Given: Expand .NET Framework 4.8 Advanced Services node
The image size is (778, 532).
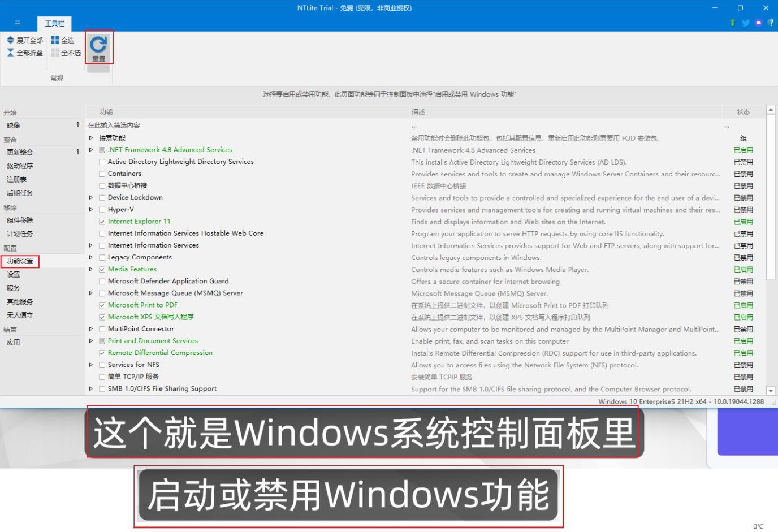Looking at the screenshot, I should tap(91, 150).
